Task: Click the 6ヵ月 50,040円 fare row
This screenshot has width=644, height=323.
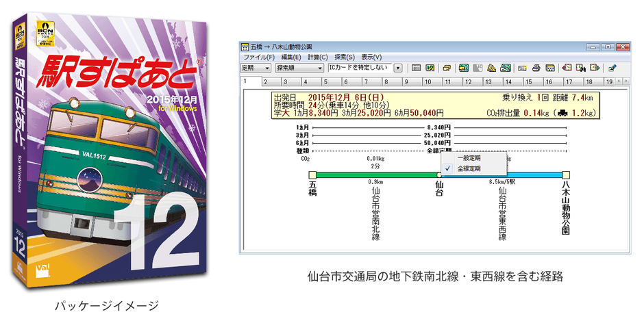Action: point(432,143)
